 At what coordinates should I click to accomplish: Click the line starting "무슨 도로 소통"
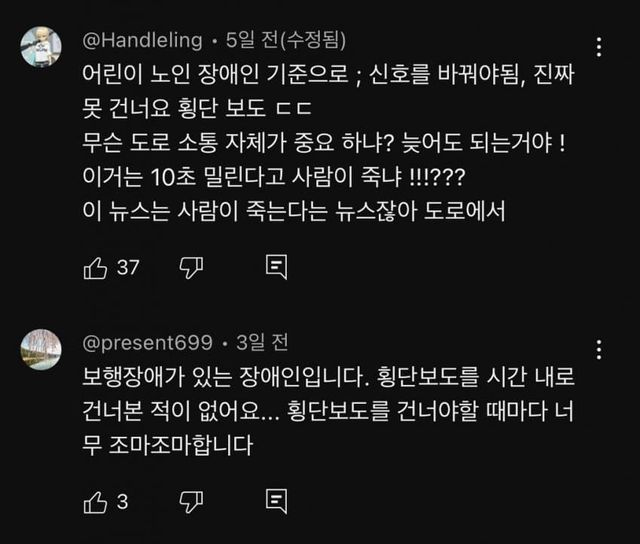pos(325,143)
